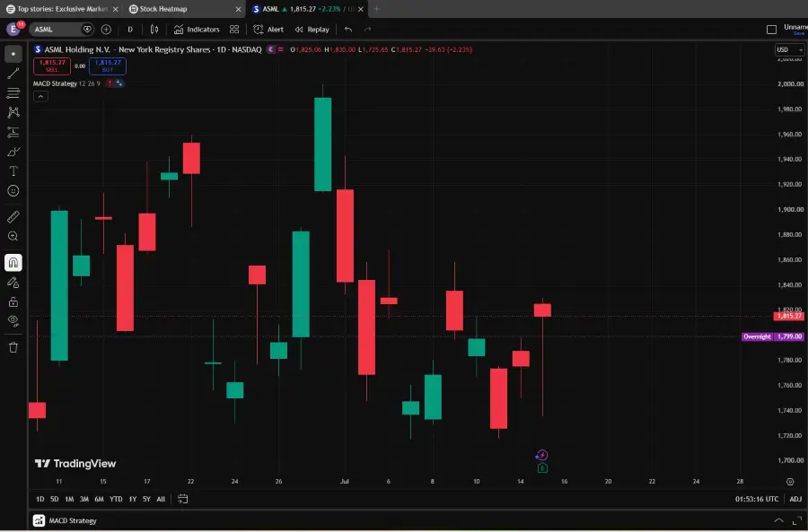
Task: Set the range to 6M
Action: coord(99,499)
